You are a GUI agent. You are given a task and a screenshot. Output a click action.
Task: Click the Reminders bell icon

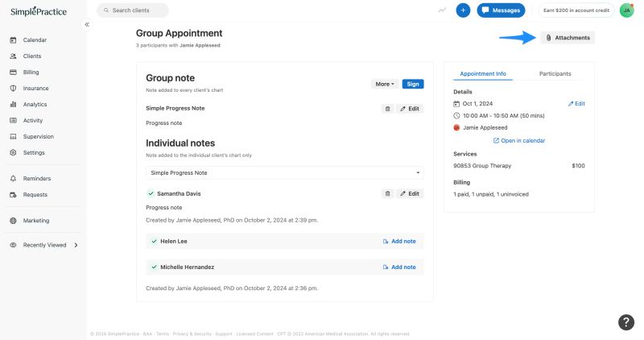(x=13, y=178)
